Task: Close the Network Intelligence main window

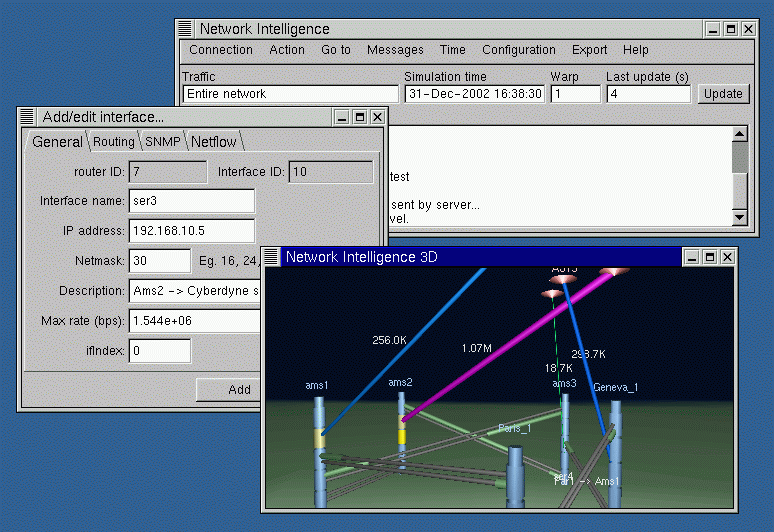Action: pyautogui.click(x=748, y=29)
